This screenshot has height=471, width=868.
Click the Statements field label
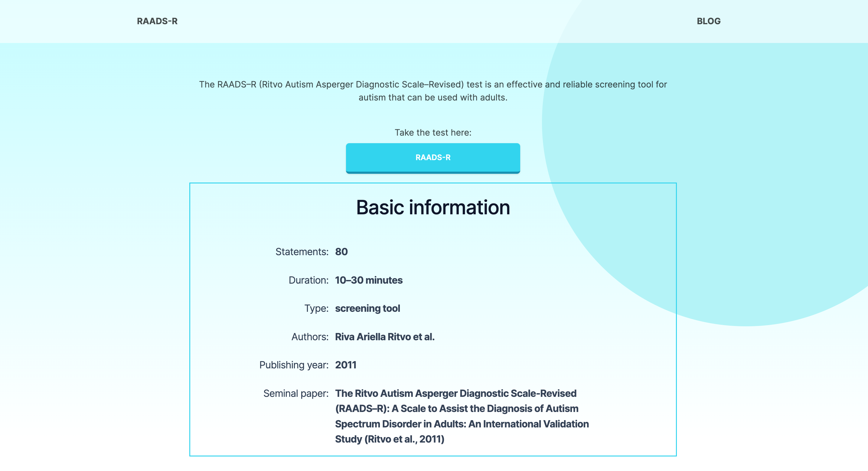302,252
